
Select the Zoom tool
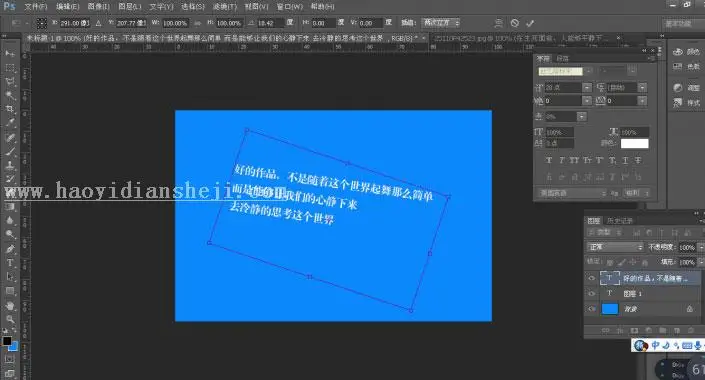click(10, 319)
